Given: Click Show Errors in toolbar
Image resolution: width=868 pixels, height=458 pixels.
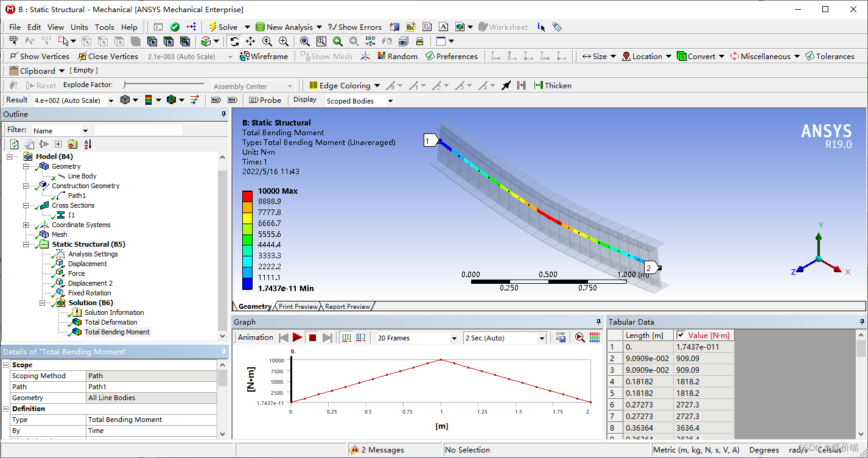Looking at the screenshot, I should (355, 27).
